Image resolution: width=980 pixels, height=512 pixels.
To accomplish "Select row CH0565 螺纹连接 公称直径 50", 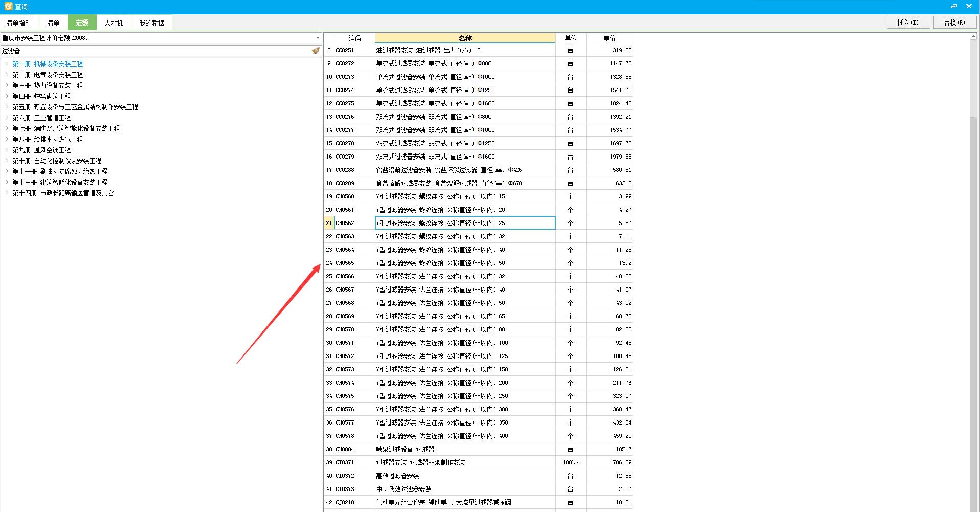I will coord(478,263).
